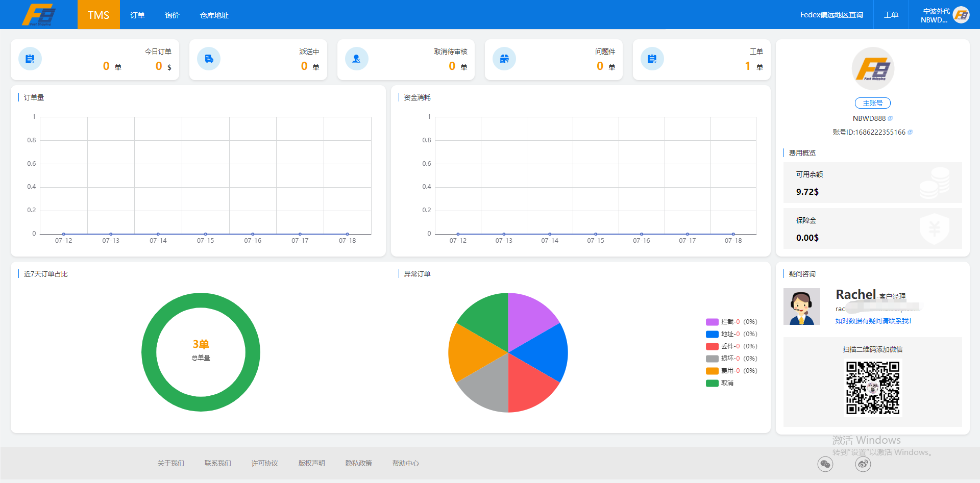Screen dimensions: 980x483
Task: Toggle the 丢件 legend swatch
Action: click(712, 346)
